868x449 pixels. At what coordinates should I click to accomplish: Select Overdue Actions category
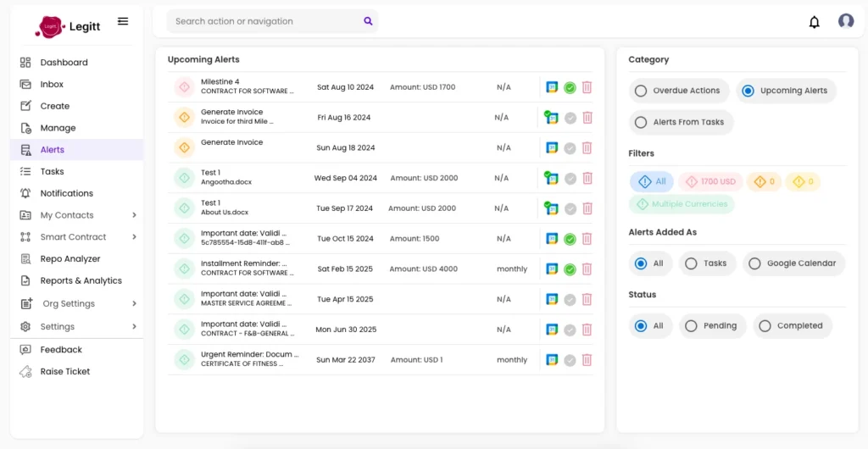coord(679,91)
